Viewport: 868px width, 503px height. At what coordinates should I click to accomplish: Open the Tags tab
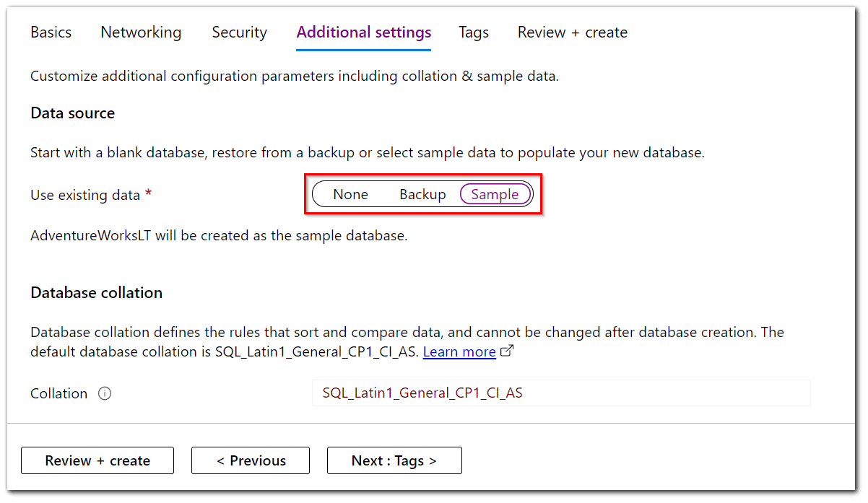[x=473, y=32]
